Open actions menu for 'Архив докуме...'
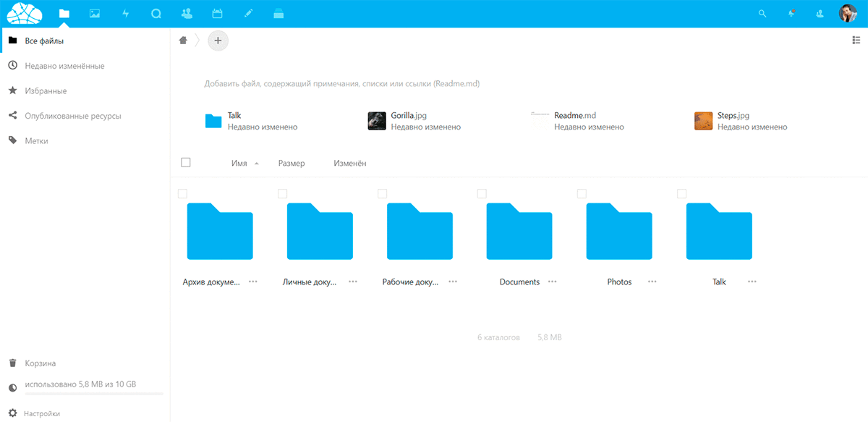Image resolution: width=868 pixels, height=422 pixels. (x=252, y=282)
